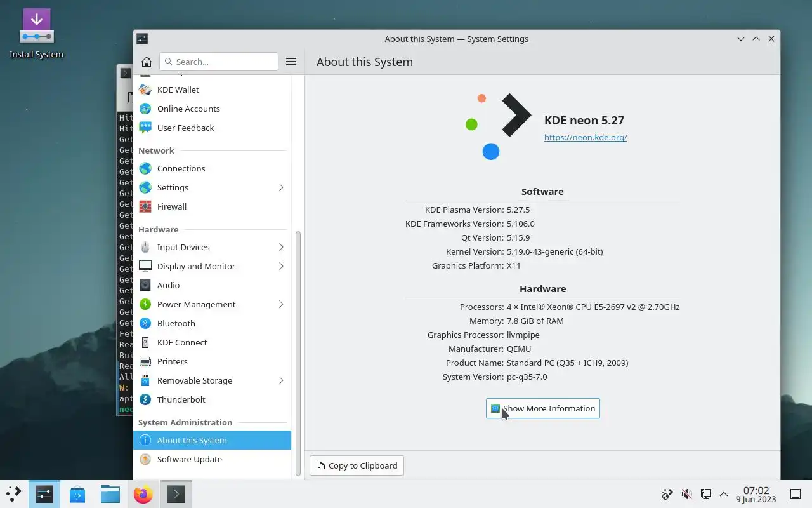Click the KDE Connect text label
This screenshot has height=508, width=812.
[182, 342]
